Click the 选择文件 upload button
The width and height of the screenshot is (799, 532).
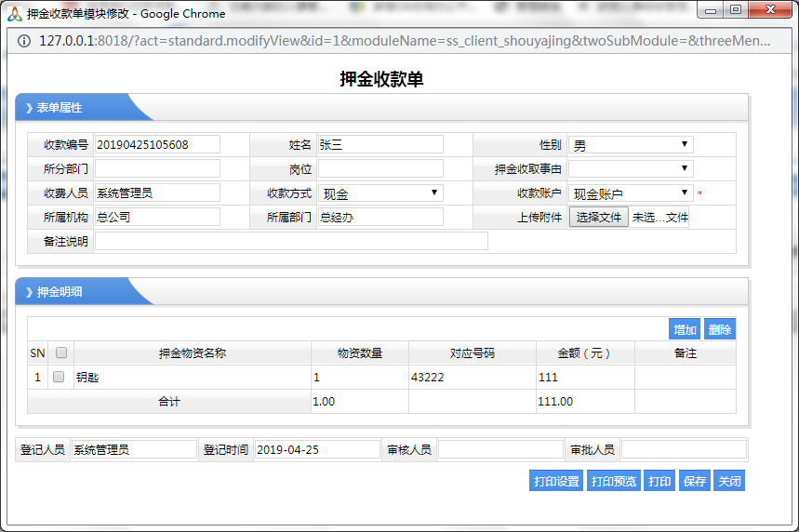598,218
